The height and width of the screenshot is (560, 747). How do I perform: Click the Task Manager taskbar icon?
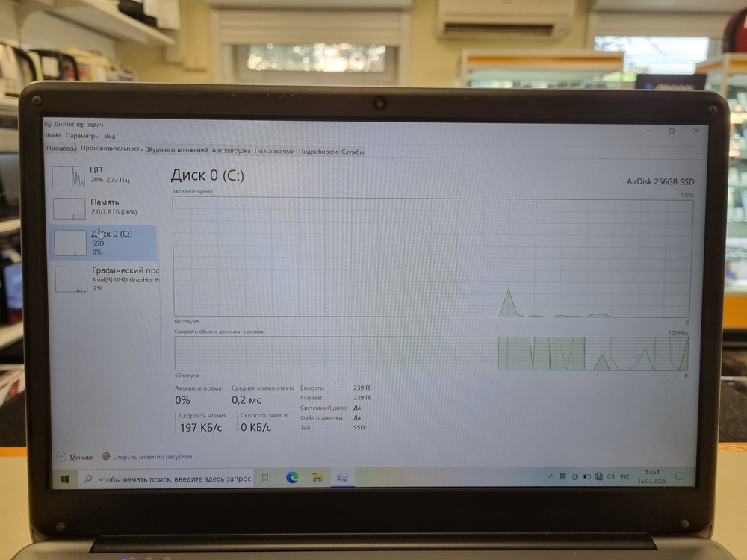pyautogui.click(x=343, y=476)
